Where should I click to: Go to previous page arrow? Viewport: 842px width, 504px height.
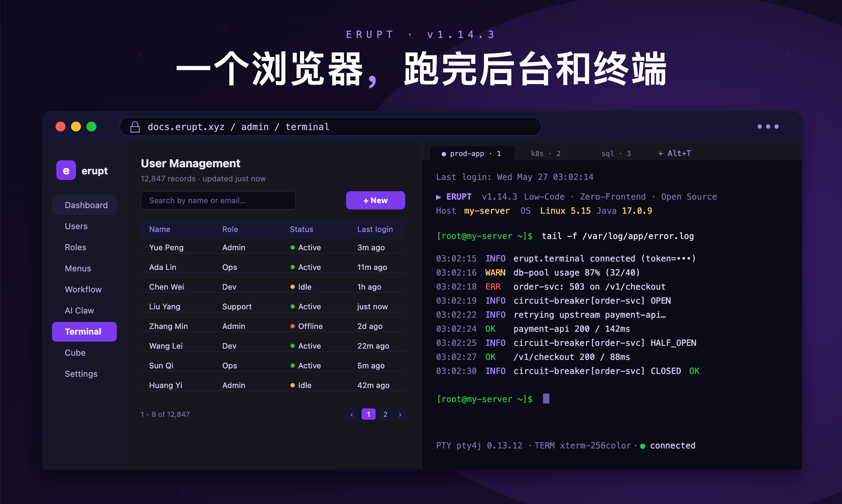352,414
